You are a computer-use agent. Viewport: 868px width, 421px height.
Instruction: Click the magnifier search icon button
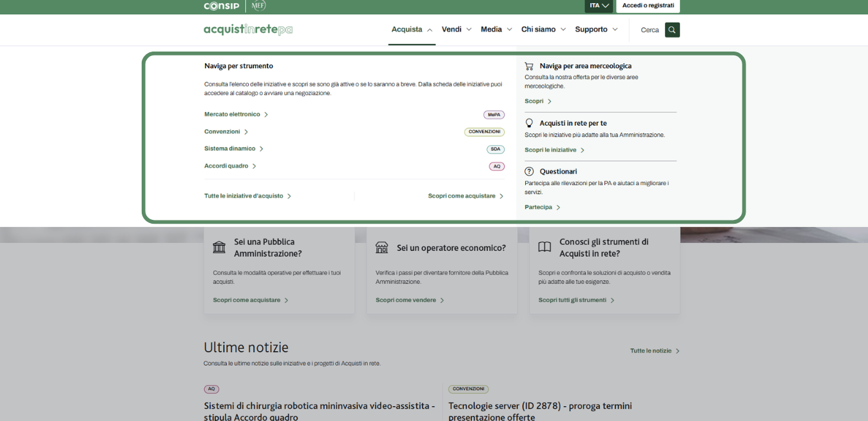click(x=672, y=30)
